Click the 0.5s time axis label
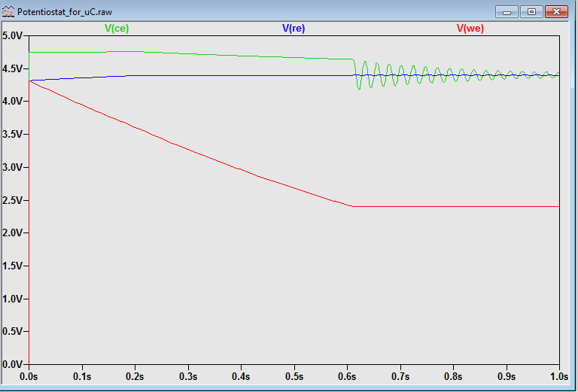Viewport: 578px width, 392px height. [294, 376]
